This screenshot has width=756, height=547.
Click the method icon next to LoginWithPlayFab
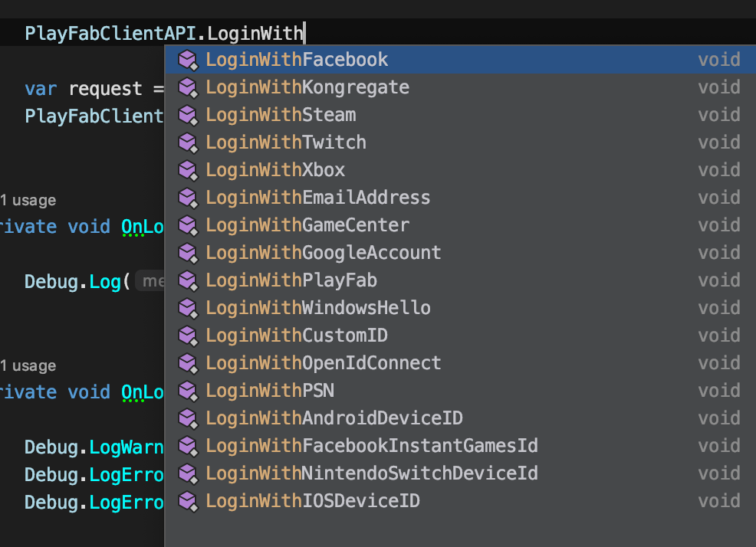(188, 280)
